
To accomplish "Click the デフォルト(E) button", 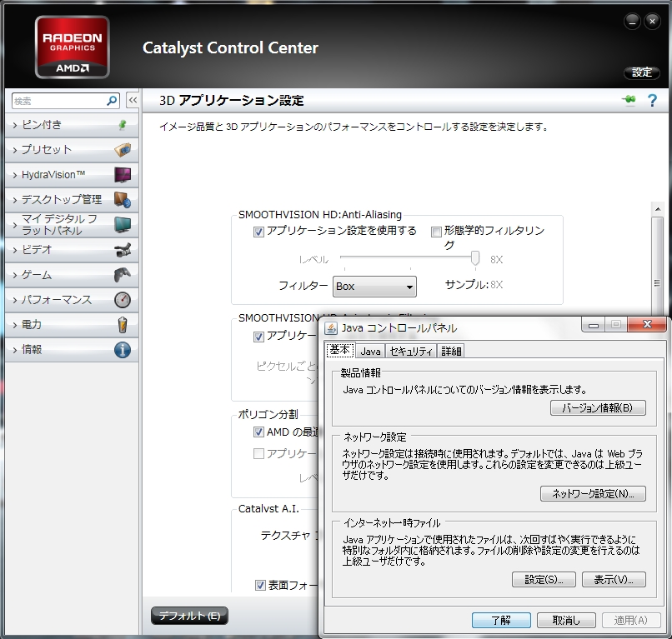I will tap(189, 616).
